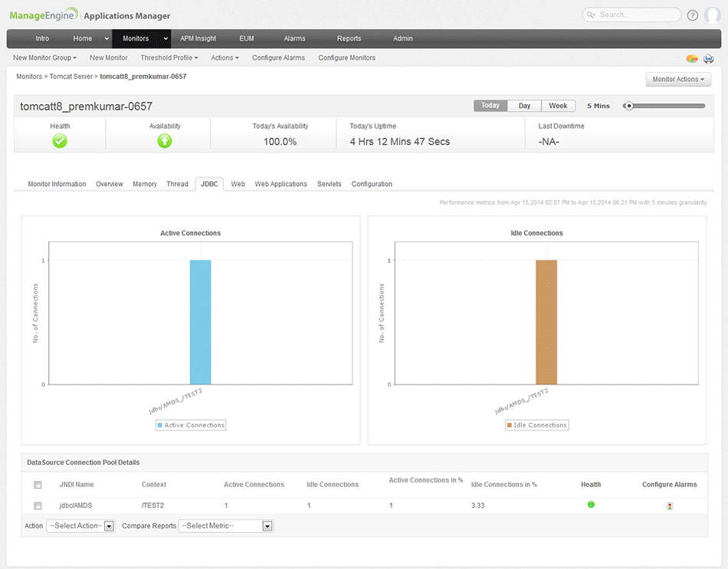Select all rows checkbox in pool table header
The image size is (728, 569).
pos(38,485)
